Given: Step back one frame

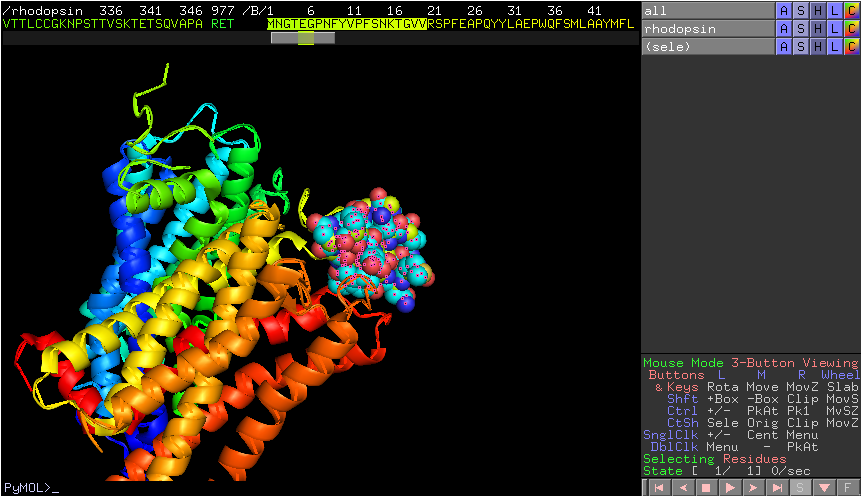Looking at the screenshot, I should (683, 488).
